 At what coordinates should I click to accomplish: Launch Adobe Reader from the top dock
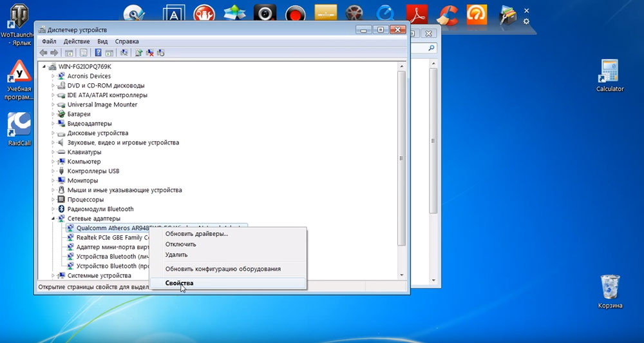click(x=418, y=14)
